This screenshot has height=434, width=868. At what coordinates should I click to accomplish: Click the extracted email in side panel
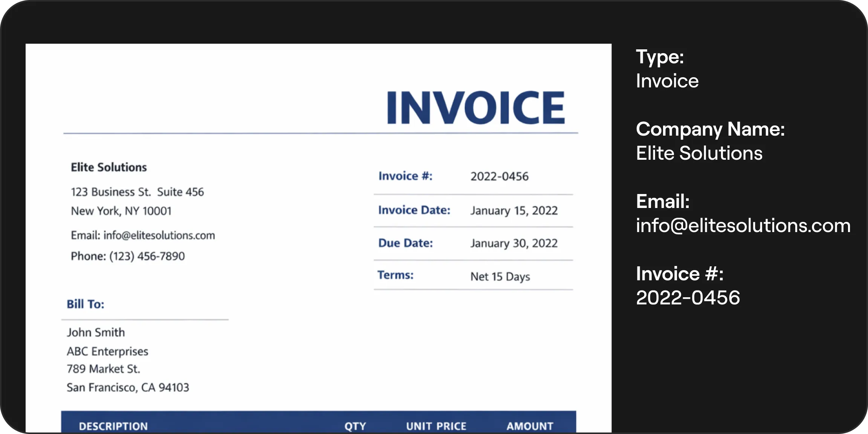coord(743,226)
